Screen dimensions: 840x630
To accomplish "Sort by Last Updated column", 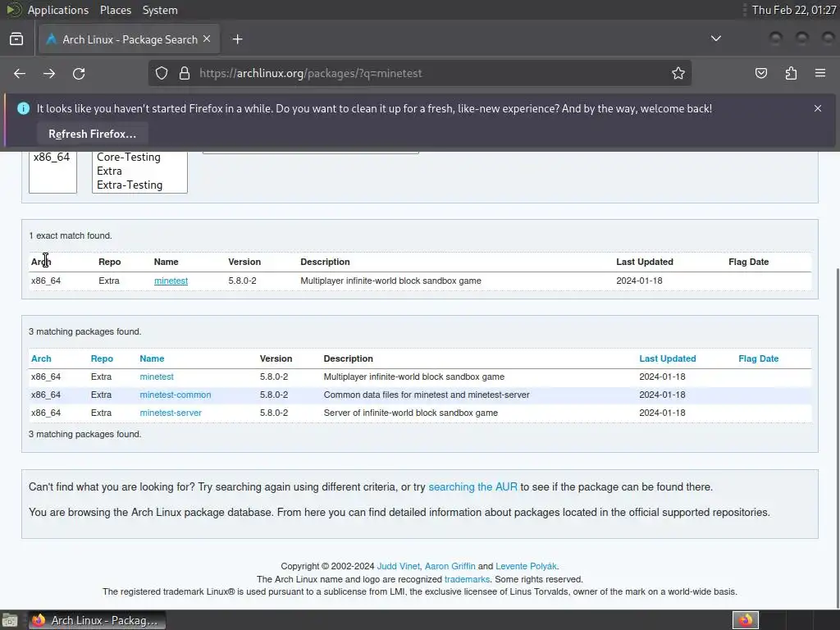I will (668, 358).
